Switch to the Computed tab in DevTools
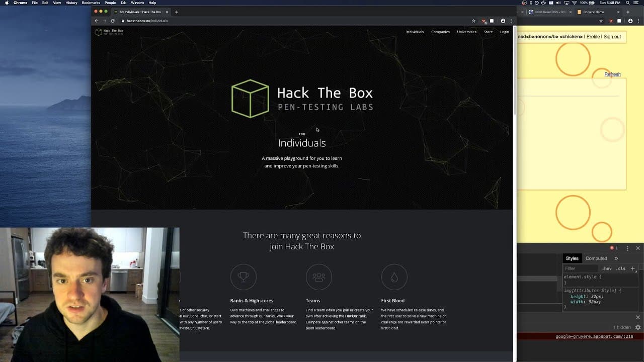This screenshot has width=644, height=362. coord(596,258)
